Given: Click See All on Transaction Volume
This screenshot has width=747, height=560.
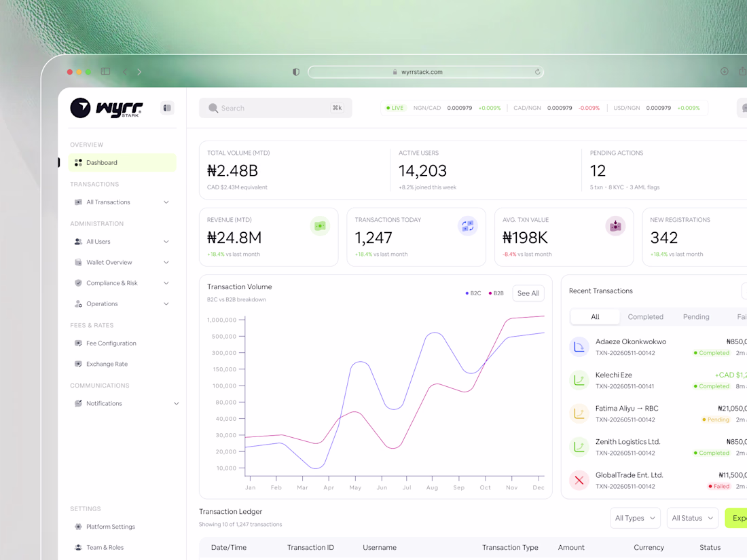Looking at the screenshot, I should click(528, 293).
